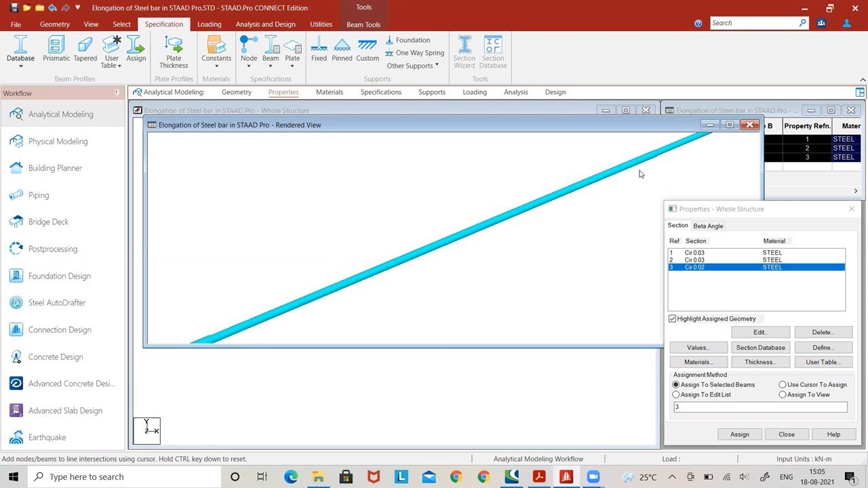Viewport: 868px width, 488px height.
Task: Switch to the Beta Angle tab
Action: click(708, 226)
